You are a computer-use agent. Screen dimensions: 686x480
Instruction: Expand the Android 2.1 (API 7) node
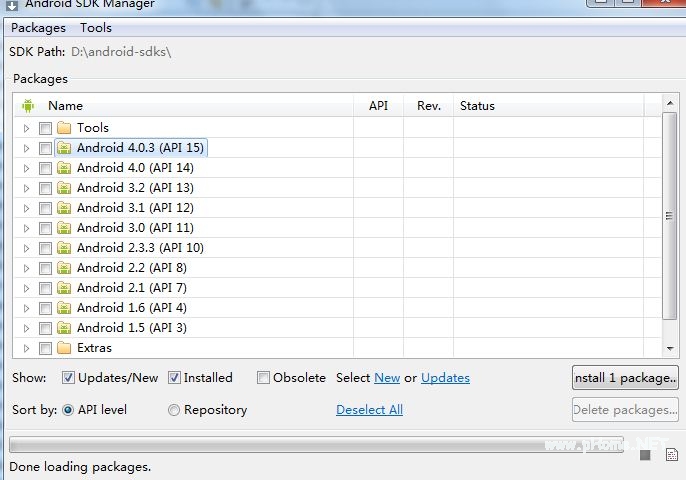[26, 288]
